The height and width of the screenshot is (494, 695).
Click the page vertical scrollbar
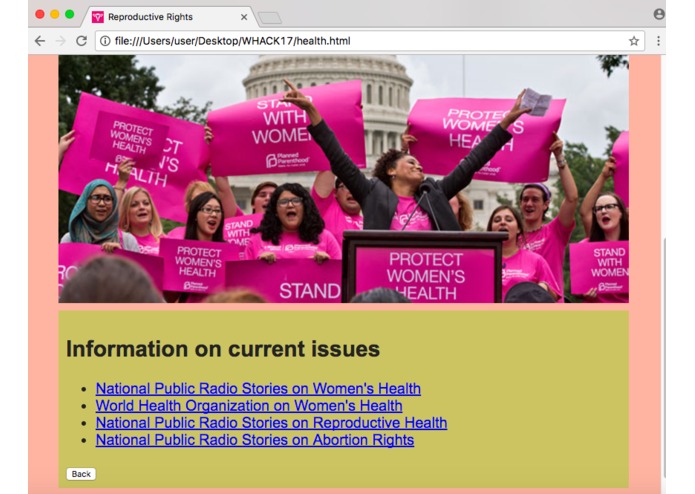point(664,357)
